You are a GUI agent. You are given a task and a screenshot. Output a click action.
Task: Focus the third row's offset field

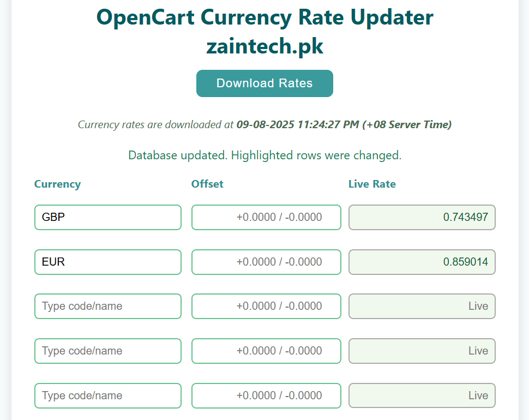tap(266, 306)
